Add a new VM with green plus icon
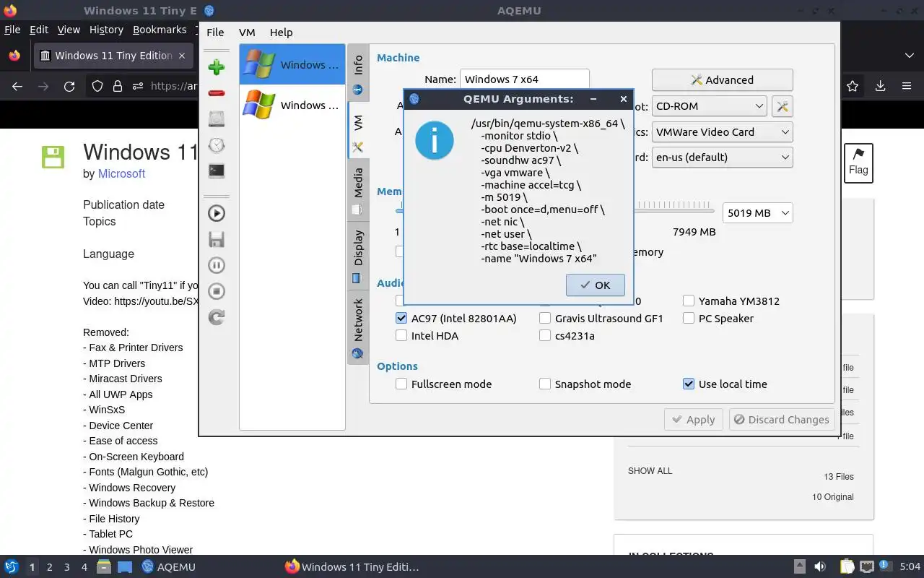Screen dimensions: 924x578 pyautogui.click(x=216, y=68)
